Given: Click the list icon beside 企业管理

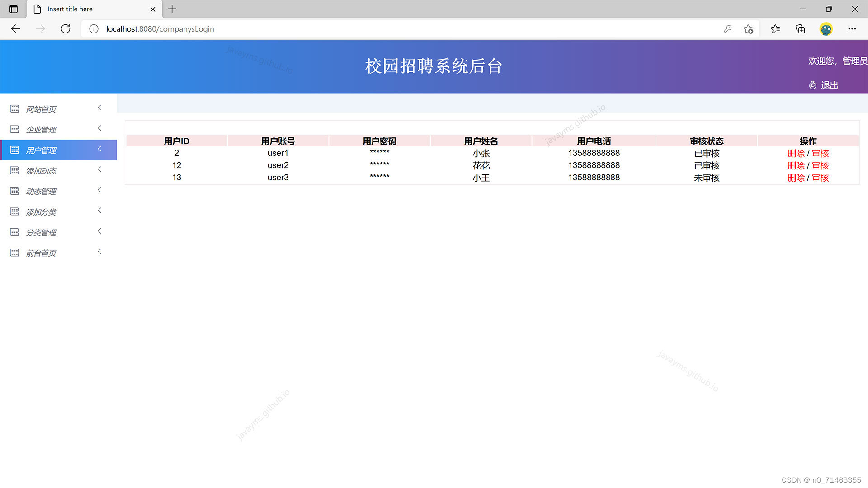Looking at the screenshot, I should [14, 129].
